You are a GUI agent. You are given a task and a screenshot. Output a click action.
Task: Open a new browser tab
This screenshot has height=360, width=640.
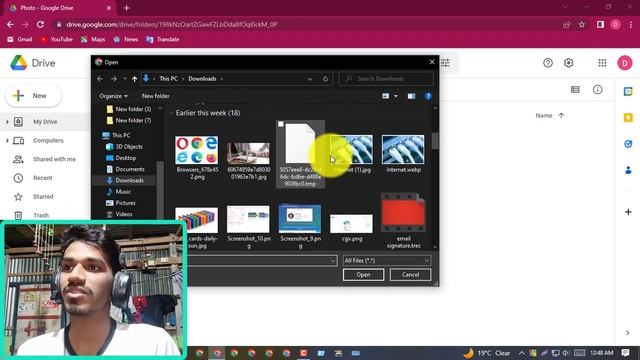[x=127, y=8]
